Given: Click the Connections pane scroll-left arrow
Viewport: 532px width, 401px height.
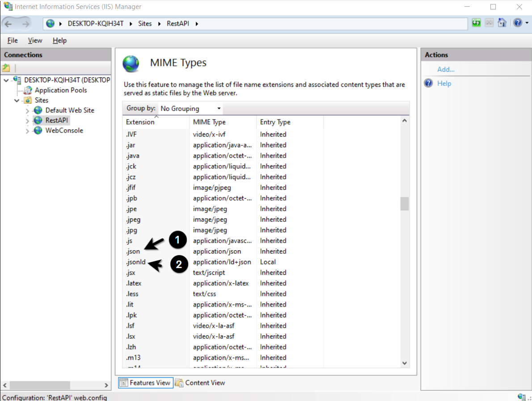Looking at the screenshot, I should click(5, 385).
